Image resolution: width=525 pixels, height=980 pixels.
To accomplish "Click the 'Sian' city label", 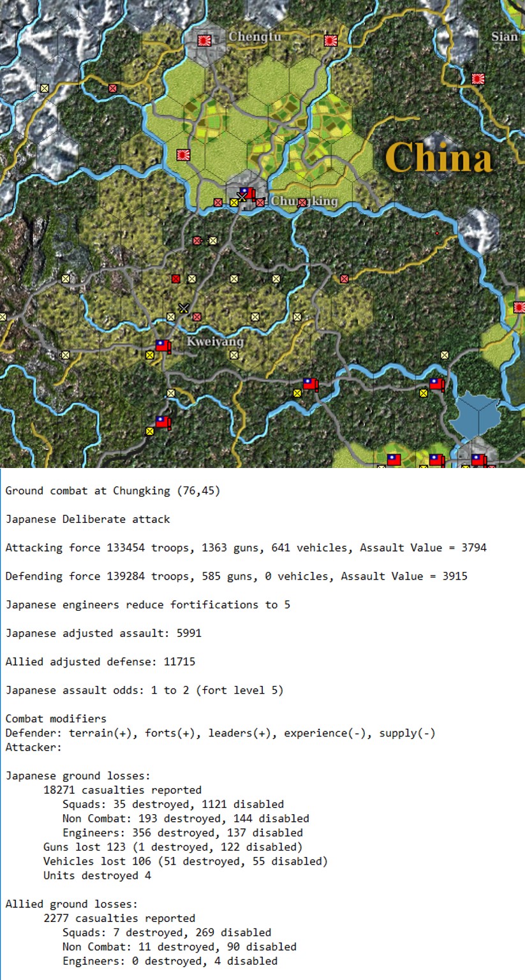I will point(505,36).
